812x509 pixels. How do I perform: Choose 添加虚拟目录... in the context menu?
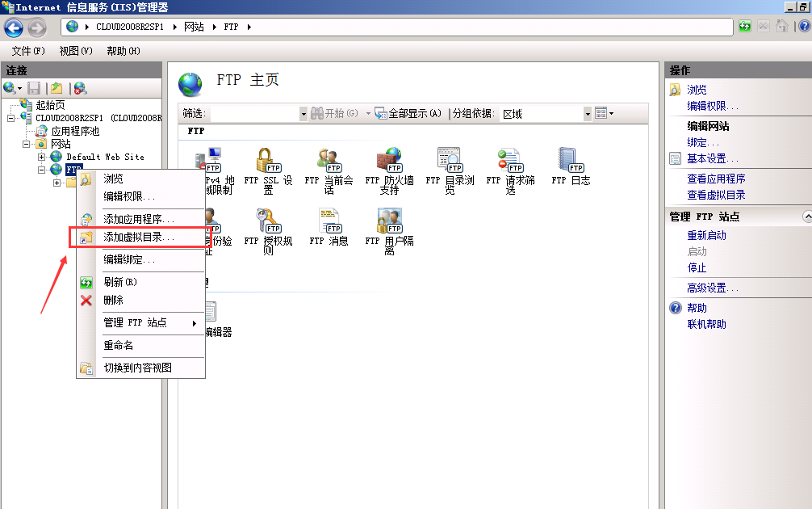[141, 237]
